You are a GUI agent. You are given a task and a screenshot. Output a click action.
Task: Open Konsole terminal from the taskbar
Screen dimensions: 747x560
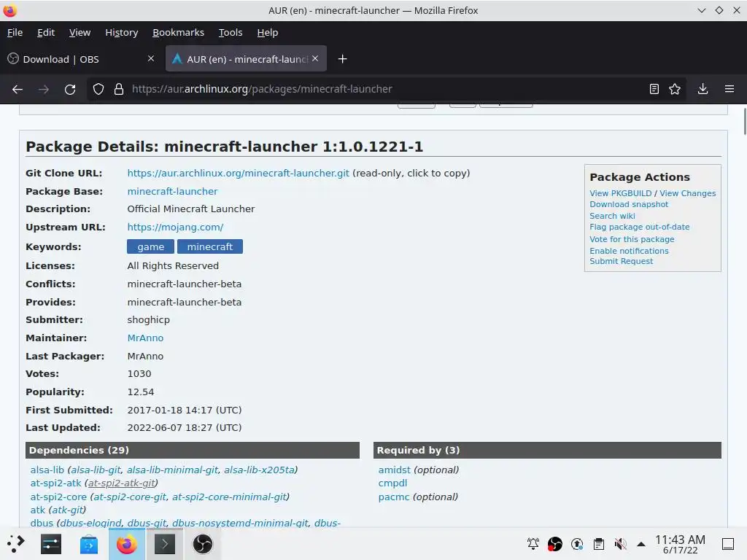[x=164, y=544]
